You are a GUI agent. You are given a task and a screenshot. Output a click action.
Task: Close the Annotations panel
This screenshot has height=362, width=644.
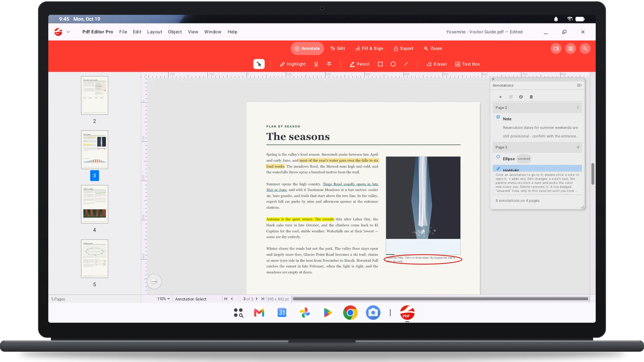point(493,79)
